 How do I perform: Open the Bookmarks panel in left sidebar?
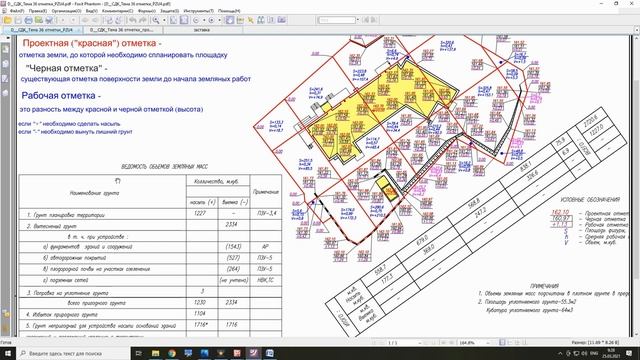click(5, 49)
